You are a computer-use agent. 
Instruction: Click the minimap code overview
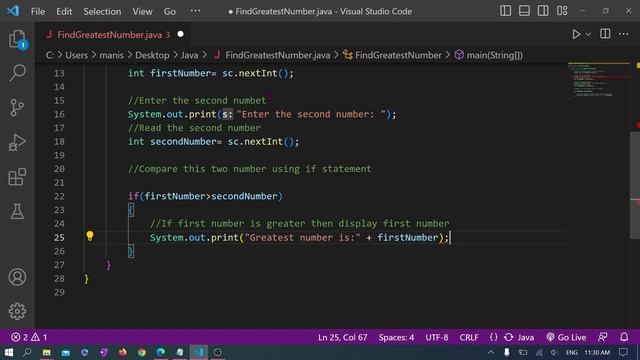pyautogui.click(x=598, y=82)
